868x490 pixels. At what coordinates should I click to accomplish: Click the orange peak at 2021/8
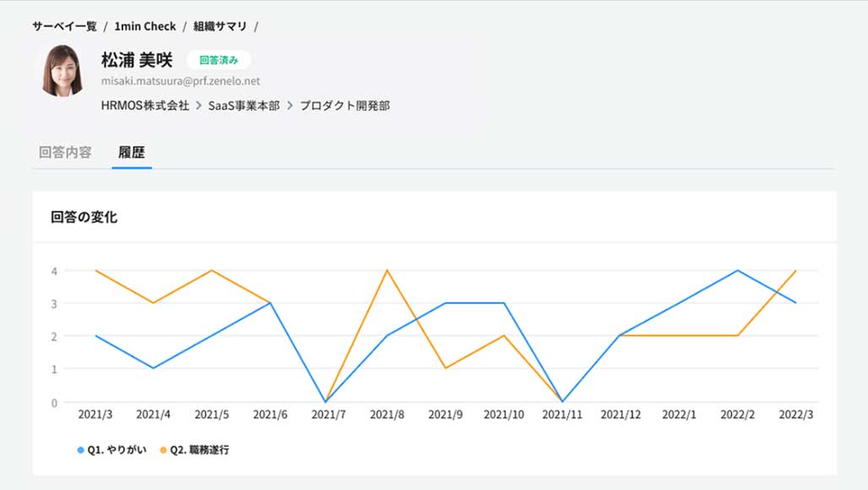[x=386, y=270]
